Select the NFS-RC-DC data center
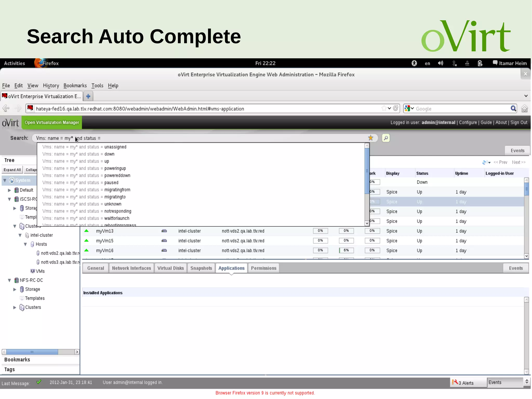This screenshot has height=399, width=532. (31, 280)
